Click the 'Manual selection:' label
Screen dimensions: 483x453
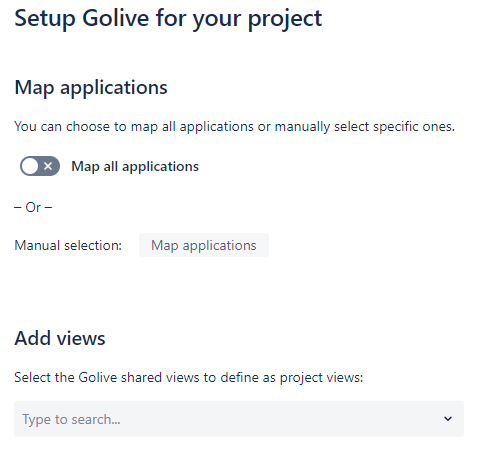click(x=68, y=246)
